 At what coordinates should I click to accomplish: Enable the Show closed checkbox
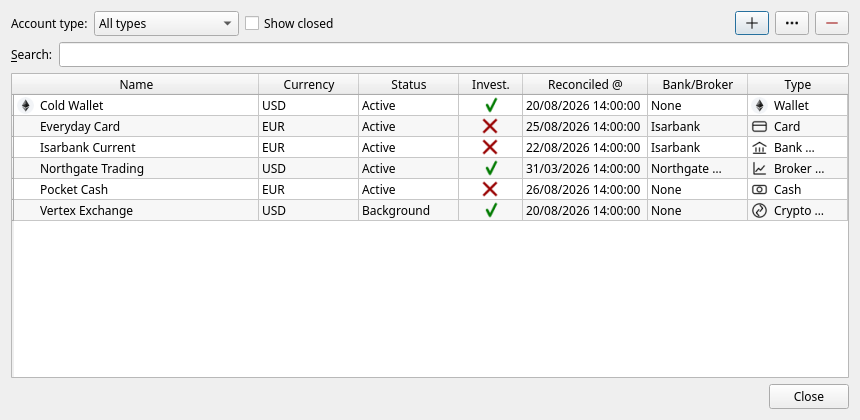click(x=252, y=24)
